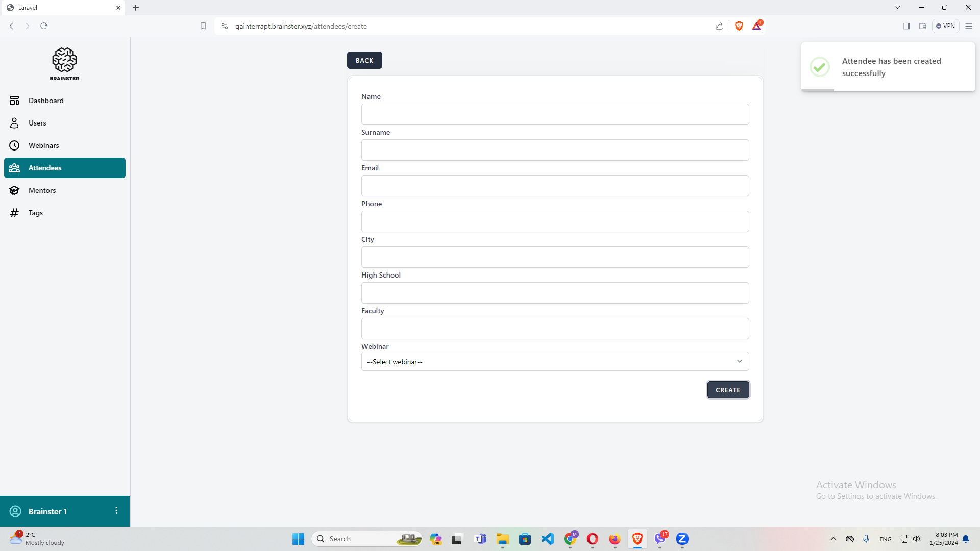Click the Tags hashtag icon
This screenshot has height=551, width=980.
[x=14, y=213]
